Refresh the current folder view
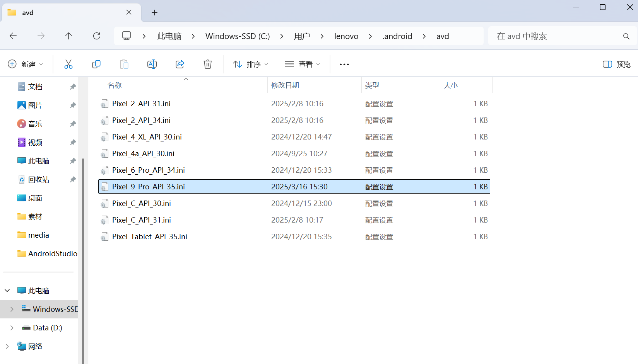The image size is (638, 364). click(x=97, y=36)
